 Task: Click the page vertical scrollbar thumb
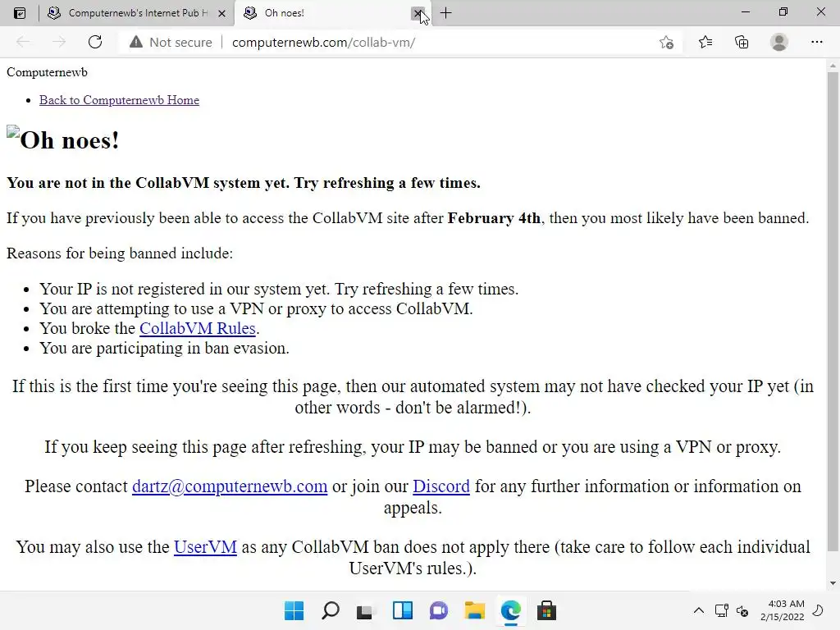tap(832, 311)
